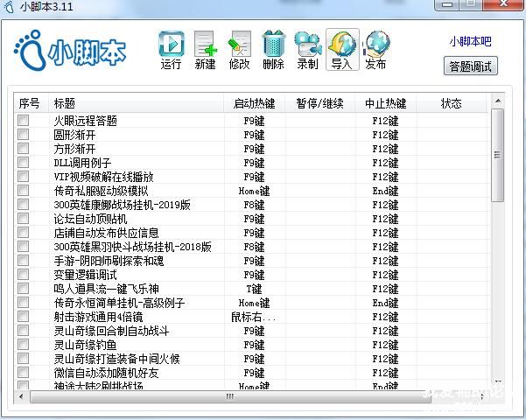Click the 删除 (Delete) trash icon
The width and height of the screenshot is (526, 420).
coord(273,50)
